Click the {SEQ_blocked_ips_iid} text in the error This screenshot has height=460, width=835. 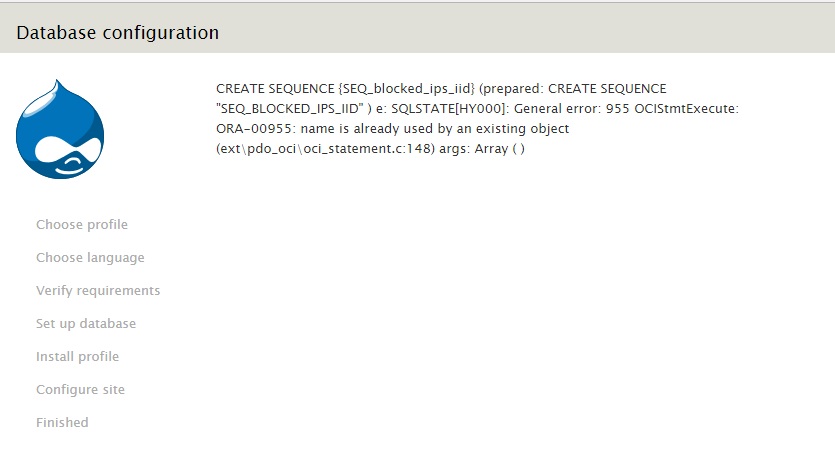click(406, 89)
